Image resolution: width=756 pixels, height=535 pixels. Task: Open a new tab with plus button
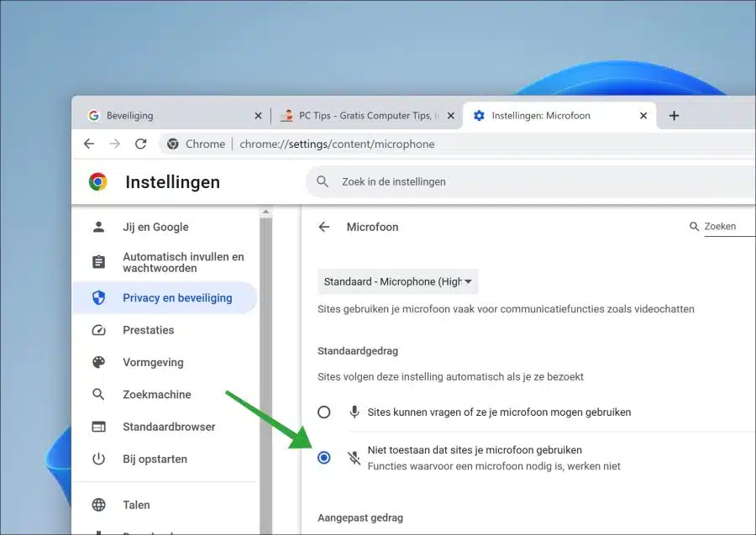click(x=674, y=116)
